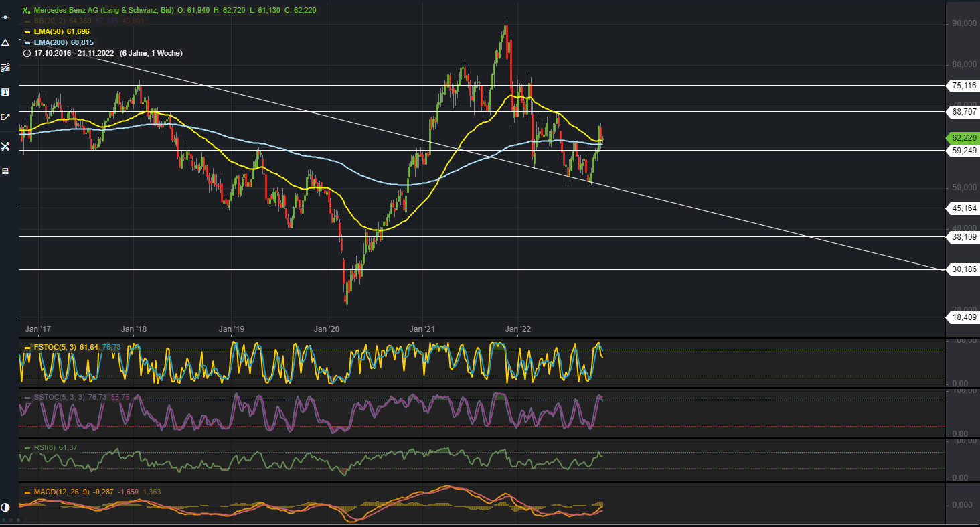
Task: Open the triangle shape drawing tool
Action: (x=6, y=42)
